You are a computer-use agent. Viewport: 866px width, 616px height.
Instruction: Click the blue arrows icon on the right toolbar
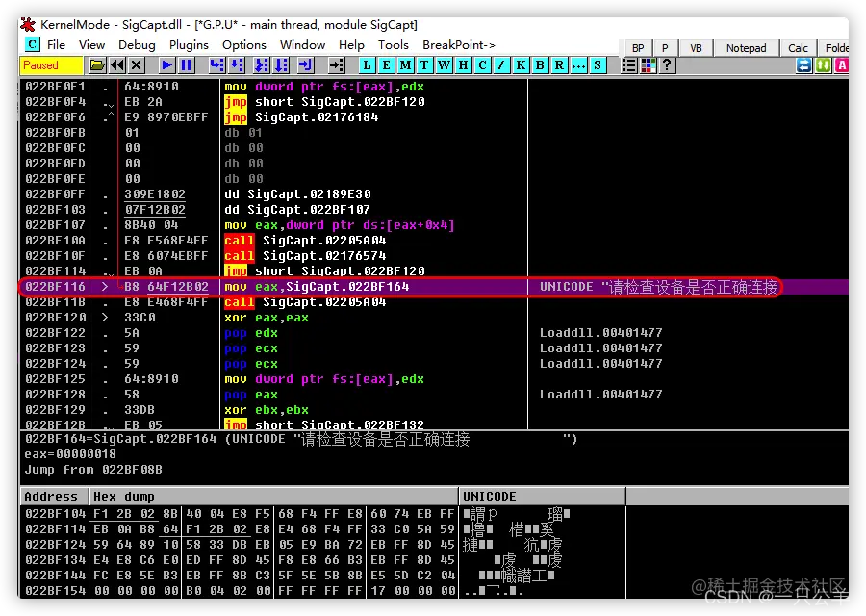tap(804, 65)
